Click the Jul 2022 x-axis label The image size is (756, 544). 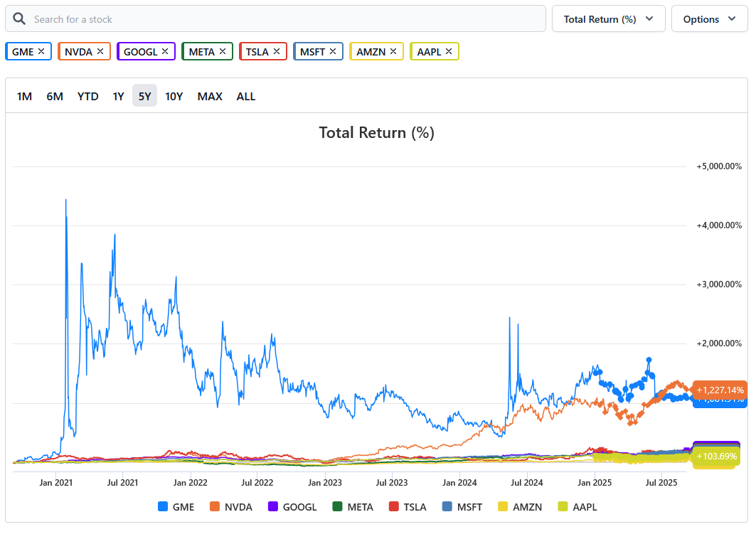click(x=257, y=483)
